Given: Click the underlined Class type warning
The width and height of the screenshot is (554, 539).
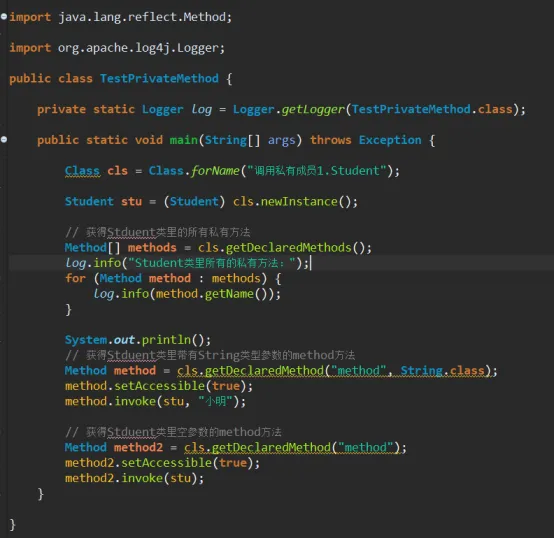Looking at the screenshot, I should click(x=82, y=171).
